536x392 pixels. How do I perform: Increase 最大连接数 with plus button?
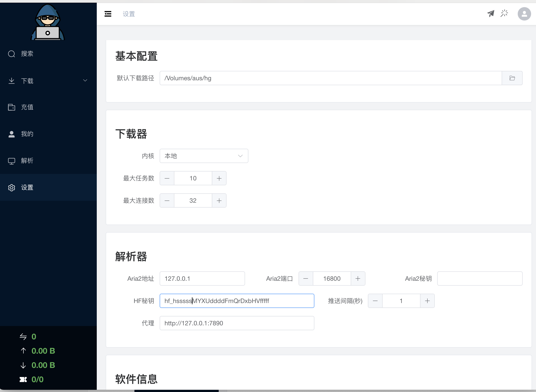(219, 201)
